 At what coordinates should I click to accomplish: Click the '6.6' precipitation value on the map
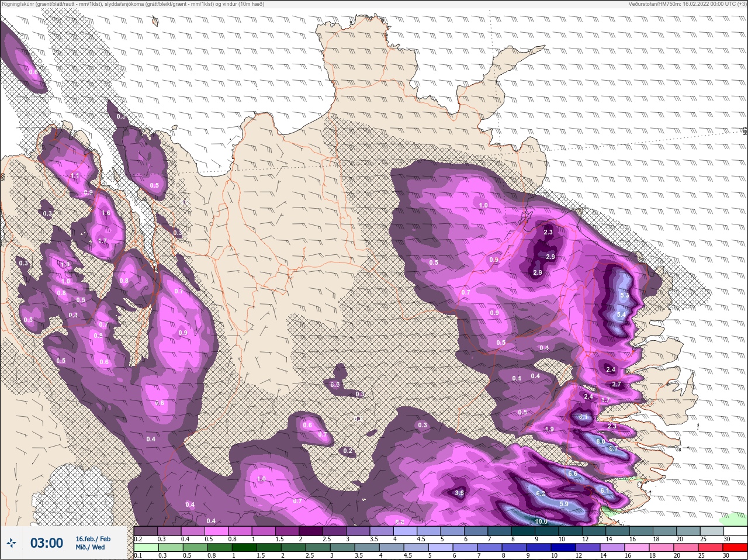tap(573, 473)
